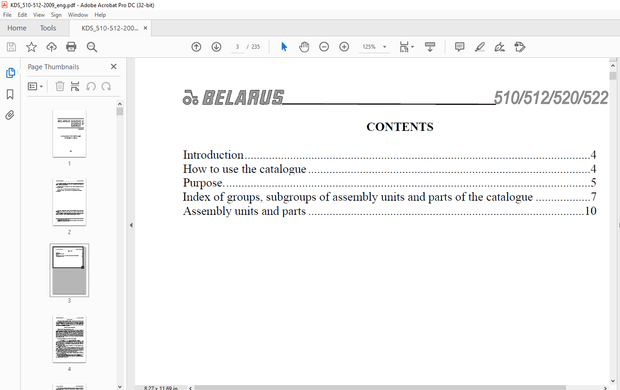Click Index of groups, subgroups entry
This screenshot has width=620, height=390.
389,197
